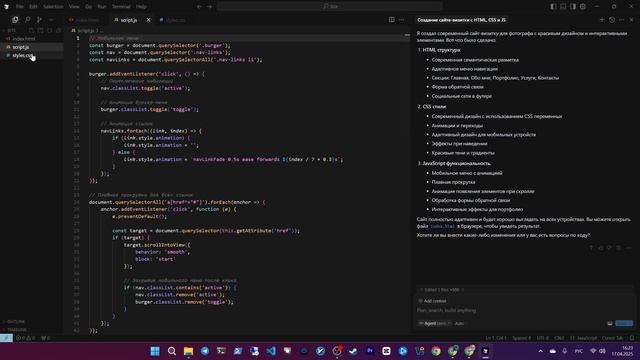Click Ln 1, Col 1 in status bar
The width and height of the screenshot is (640, 360).
[496, 338]
